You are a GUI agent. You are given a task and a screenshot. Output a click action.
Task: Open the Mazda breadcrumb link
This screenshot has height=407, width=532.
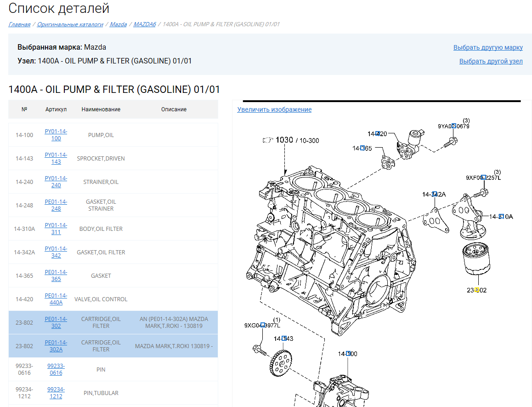119,24
